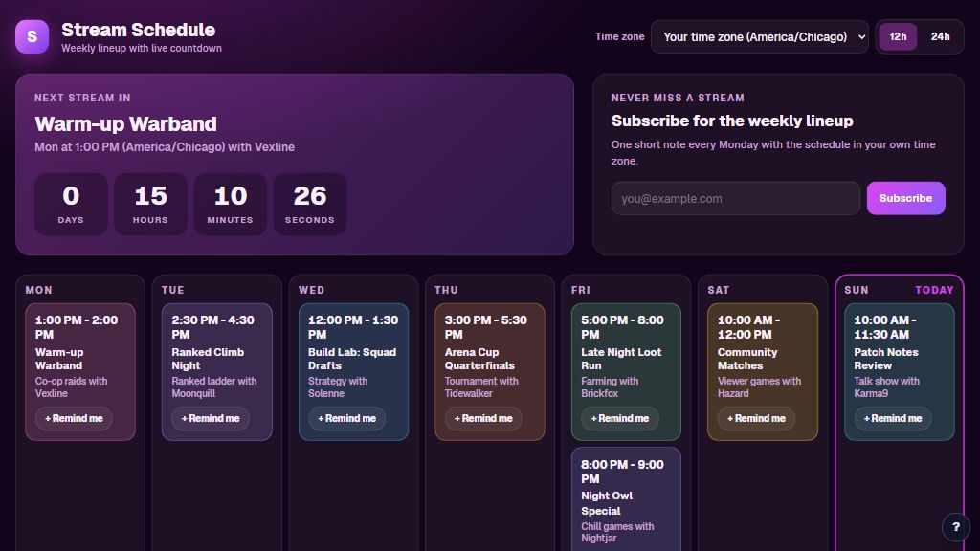Click the '8:00 PM - 9:00 PM' time slot
The image size is (980, 551).
622,472
